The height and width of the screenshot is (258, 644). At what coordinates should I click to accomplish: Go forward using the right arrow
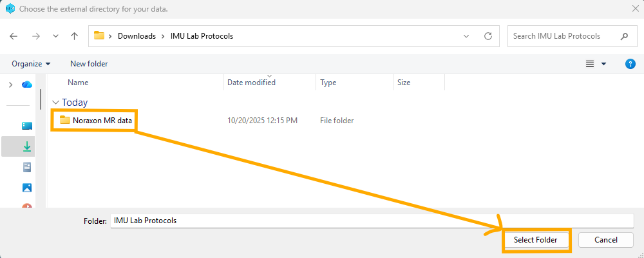pyautogui.click(x=36, y=36)
